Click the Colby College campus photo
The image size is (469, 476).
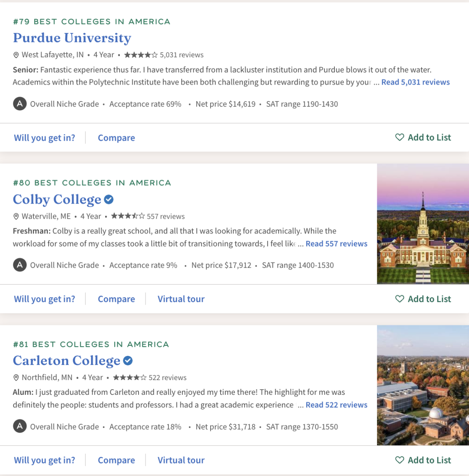[x=423, y=224]
